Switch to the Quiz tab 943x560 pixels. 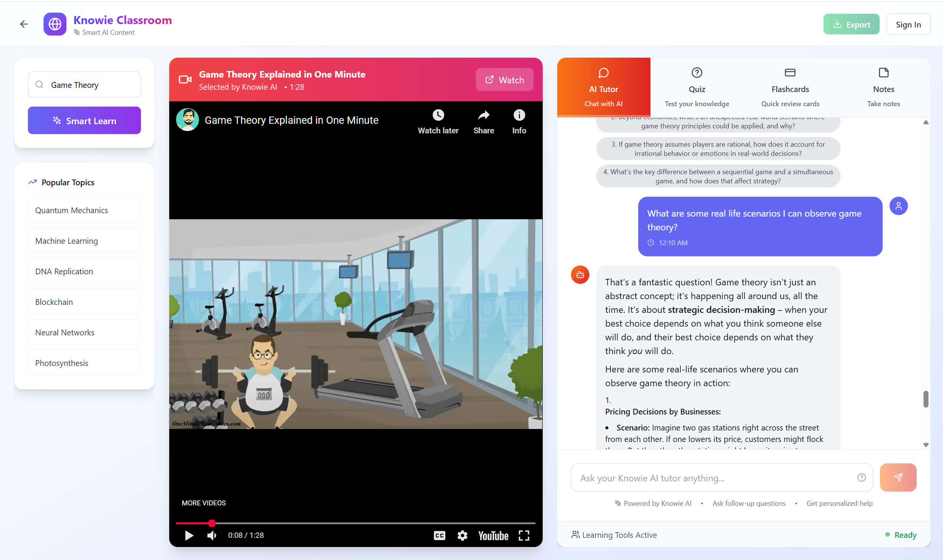point(697,87)
